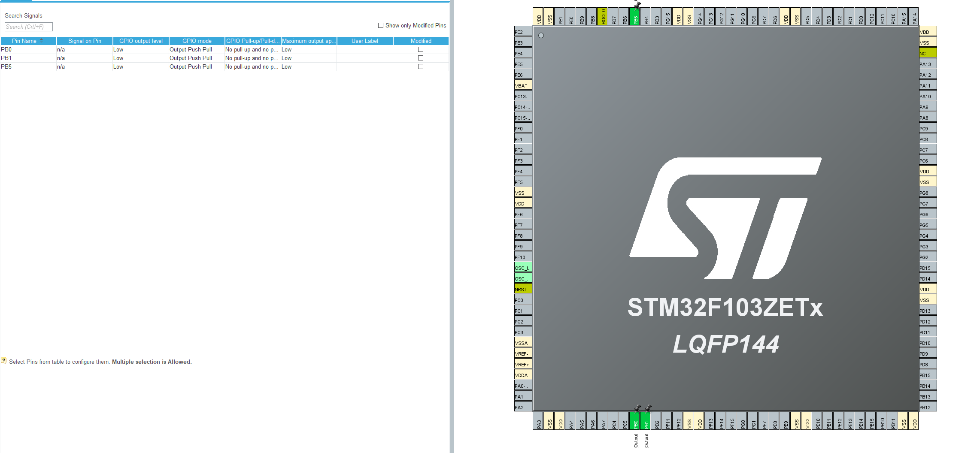Screen dimensions: 980x453
Task: Click the PB10 pin on chip bottom edge
Action: [x=882, y=421]
